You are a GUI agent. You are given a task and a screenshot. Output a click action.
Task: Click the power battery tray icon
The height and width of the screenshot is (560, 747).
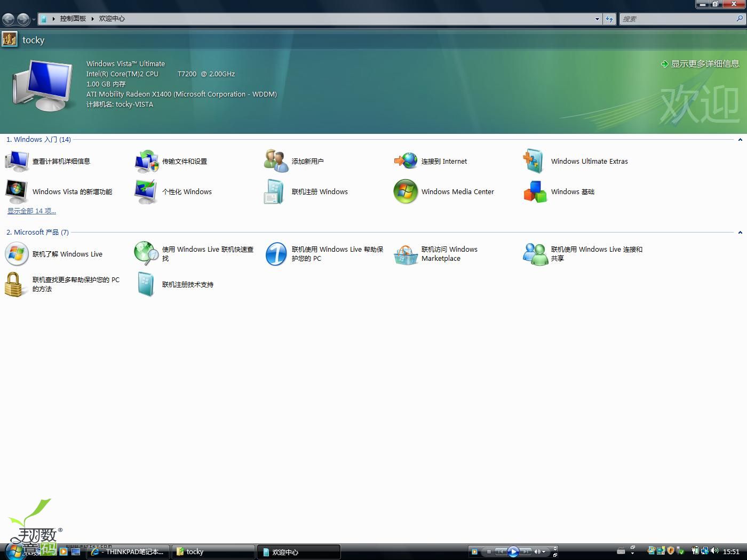point(695,551)
